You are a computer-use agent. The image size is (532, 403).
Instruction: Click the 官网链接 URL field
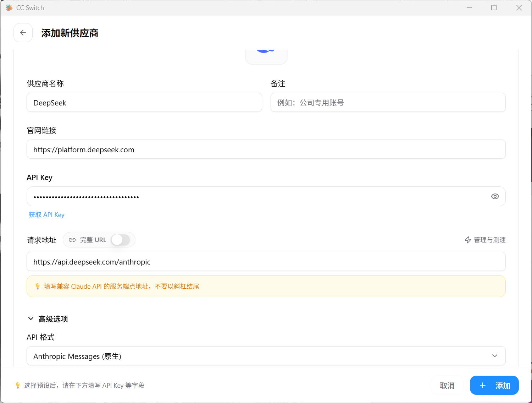pos(266,149)
